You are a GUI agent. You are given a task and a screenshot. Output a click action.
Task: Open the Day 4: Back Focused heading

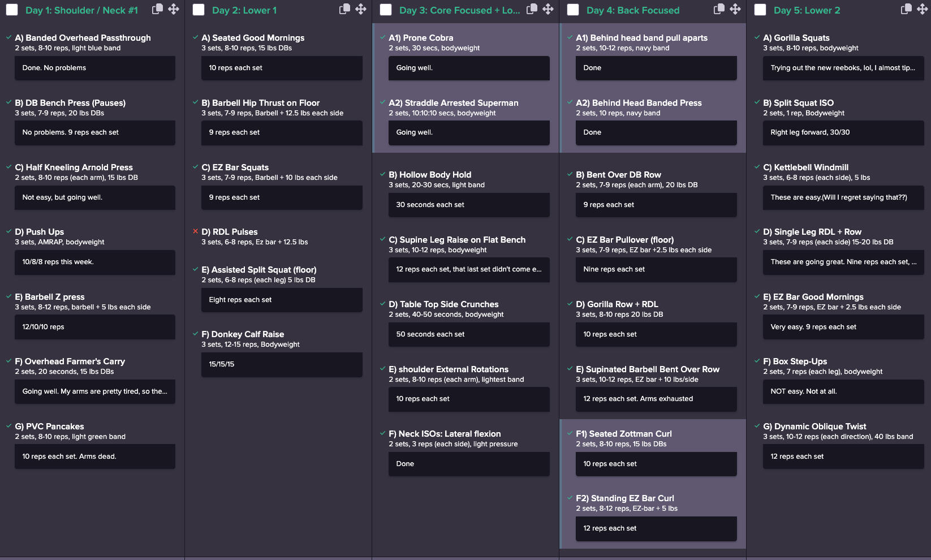coord(632,10)
